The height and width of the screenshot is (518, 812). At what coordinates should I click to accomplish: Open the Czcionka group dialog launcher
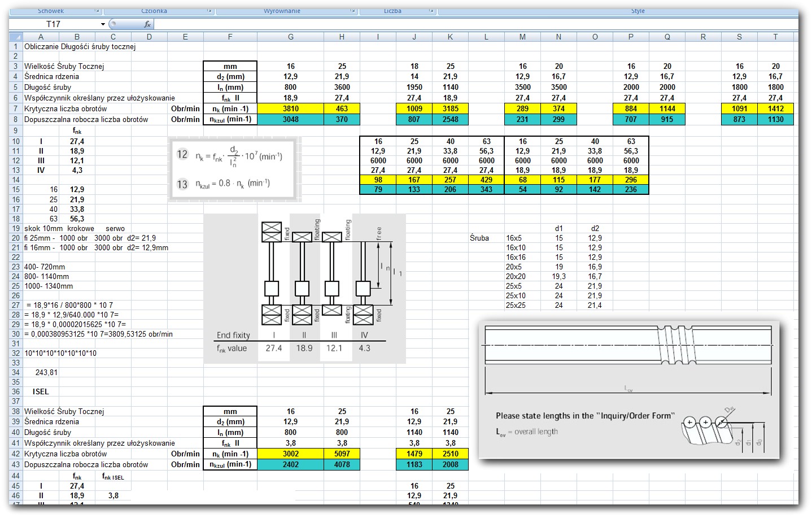[x=209, y=11]
